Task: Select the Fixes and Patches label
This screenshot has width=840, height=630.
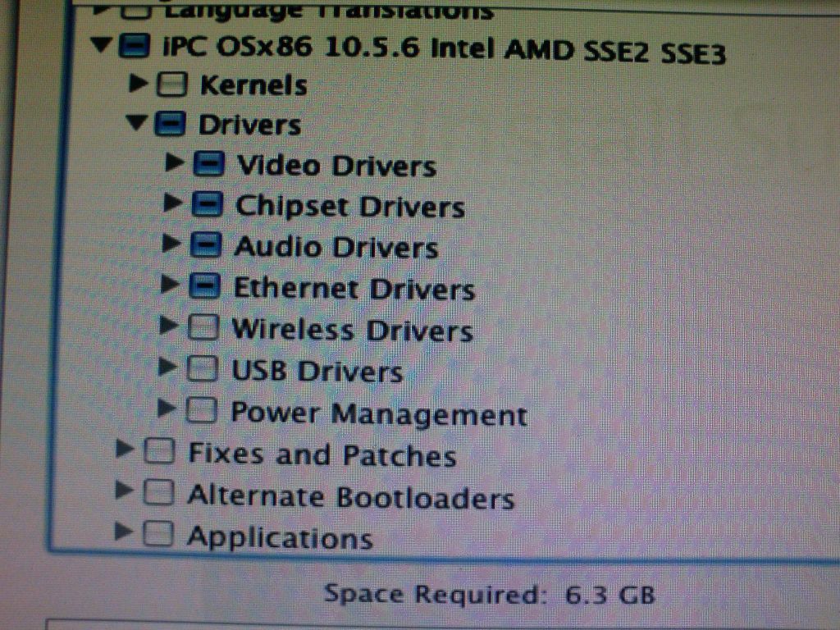Action: 322,454
